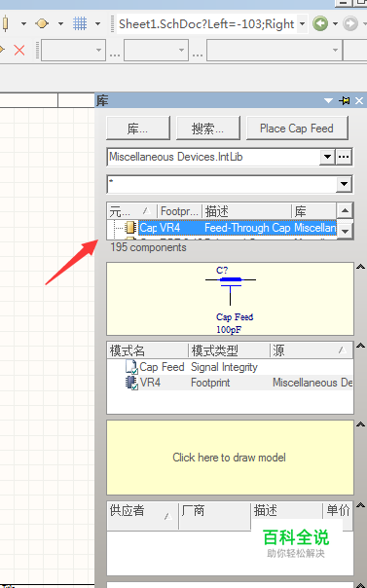Close the 库 libraries panel

pos(359,100)
